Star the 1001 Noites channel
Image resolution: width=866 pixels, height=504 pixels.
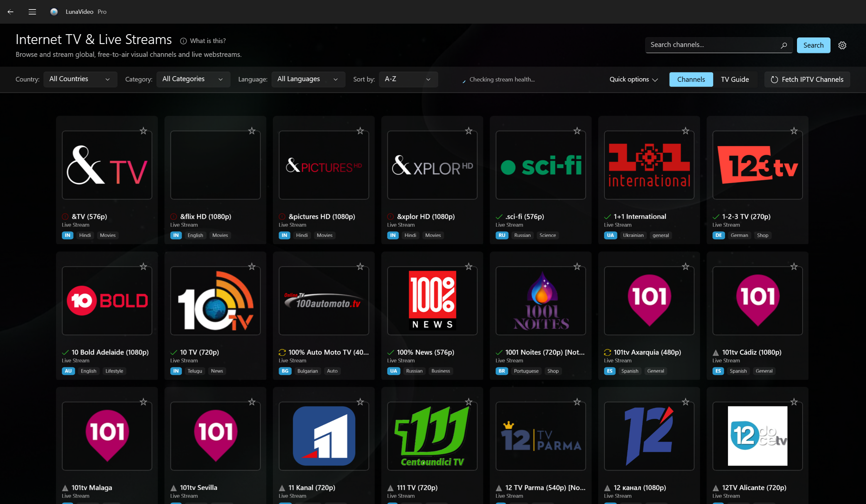pos(577,266)
